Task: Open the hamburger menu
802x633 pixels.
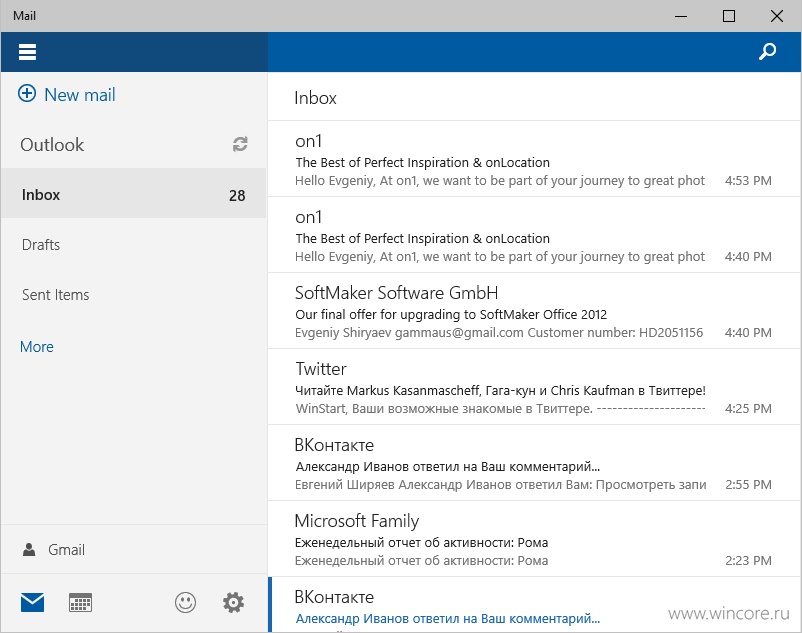Action: point(27,52)
